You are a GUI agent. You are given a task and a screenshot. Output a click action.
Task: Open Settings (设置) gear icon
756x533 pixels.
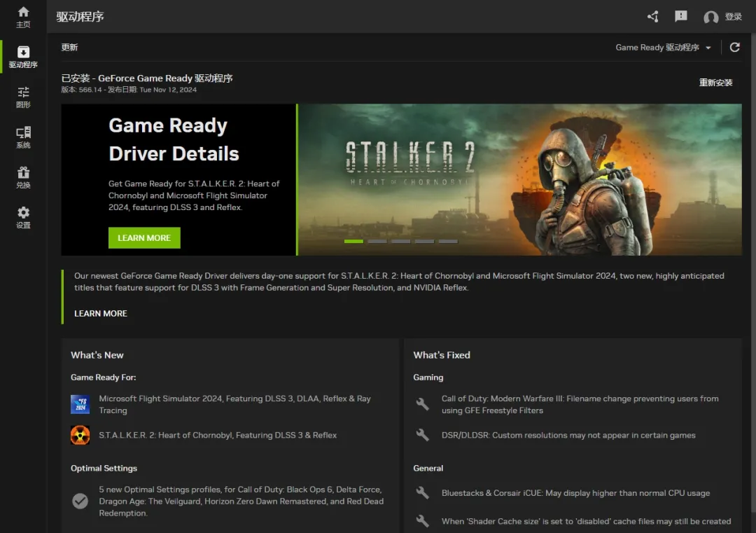coord(23,213)
